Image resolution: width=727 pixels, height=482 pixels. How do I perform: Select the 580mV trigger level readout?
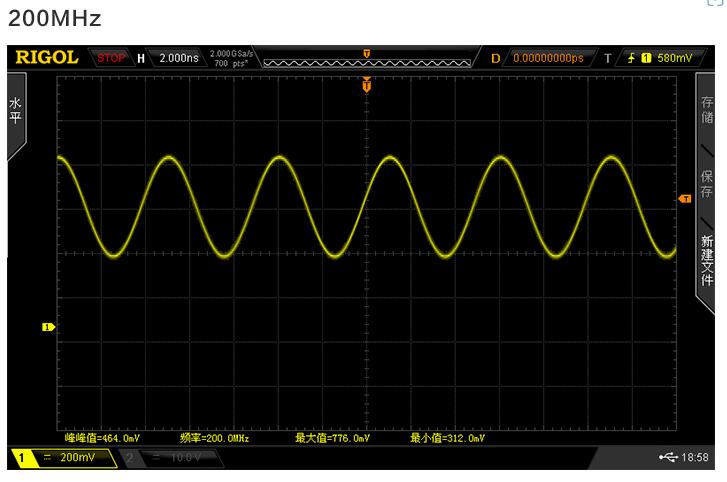[674, 58]
